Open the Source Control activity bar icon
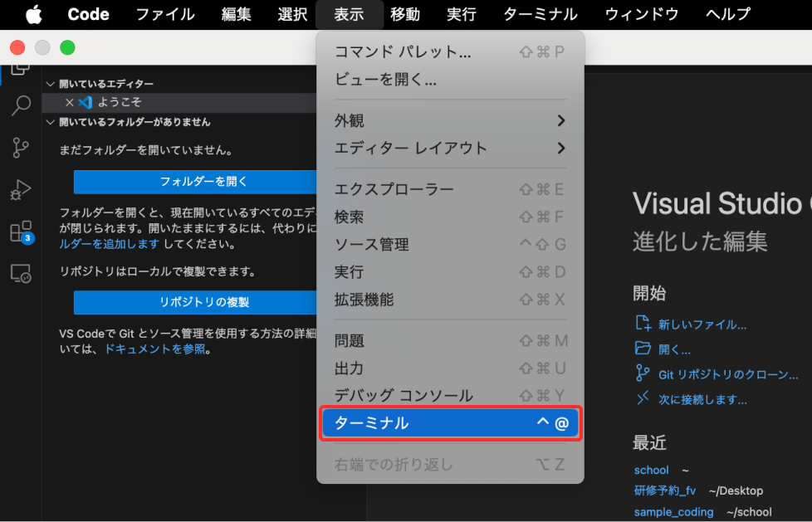This screenshot has width=812, height=522. [x=21, y=148]
